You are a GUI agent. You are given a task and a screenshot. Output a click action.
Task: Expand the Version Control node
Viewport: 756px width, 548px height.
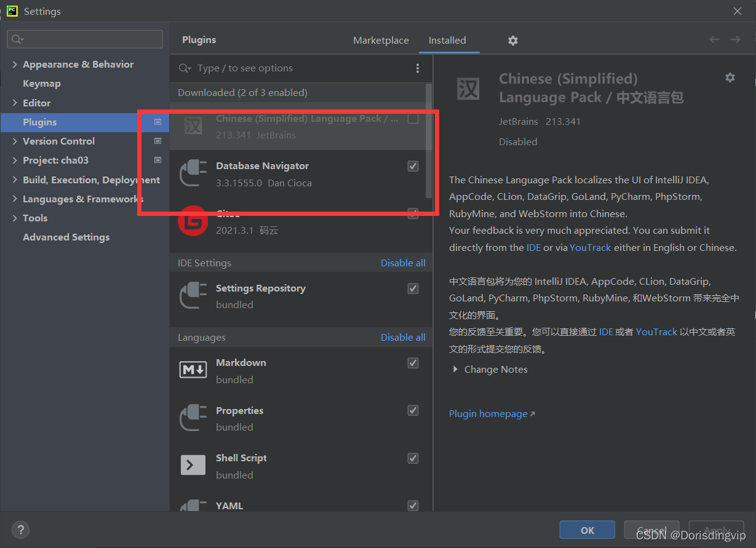(x=15, y=141)
